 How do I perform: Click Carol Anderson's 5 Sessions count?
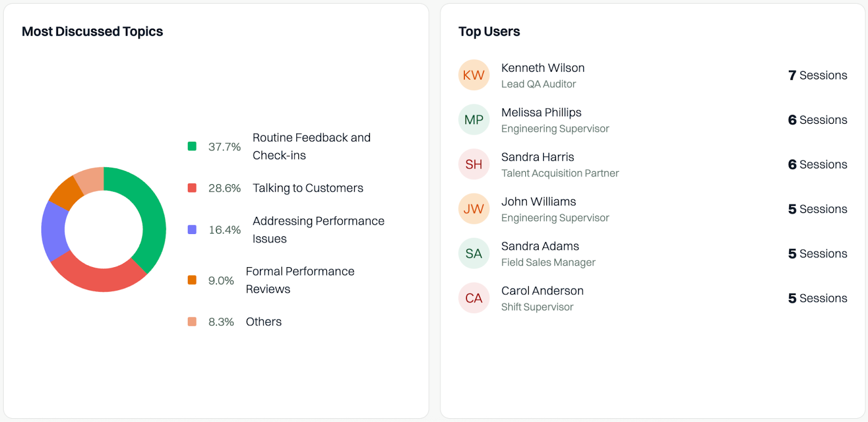click(818, 298)
